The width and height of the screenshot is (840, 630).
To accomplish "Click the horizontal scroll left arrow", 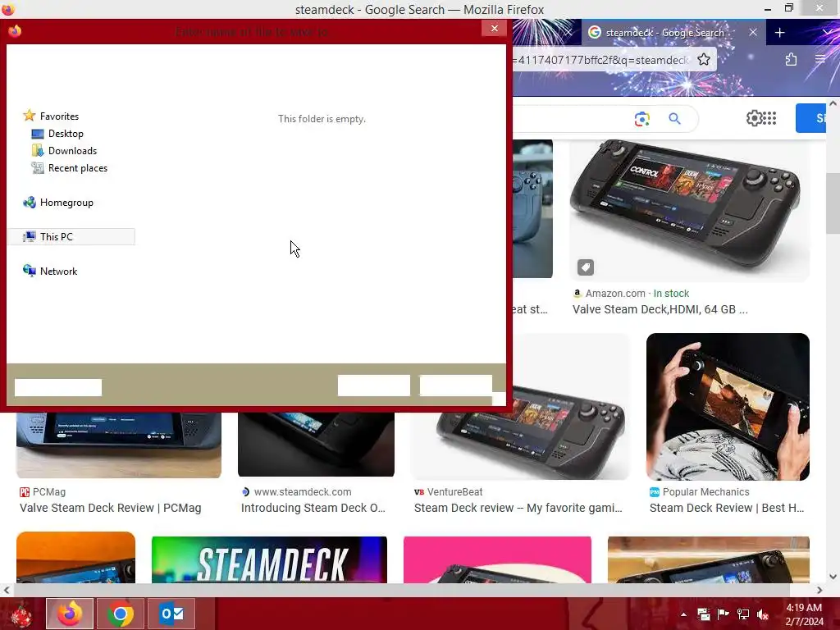I will [x=7, y=590].
